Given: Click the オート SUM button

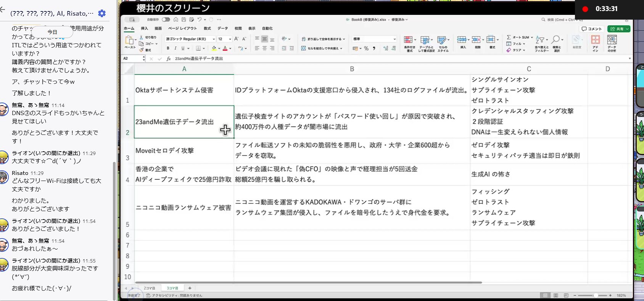Looking at the screenshot, I should pyautogui.click(x=520, y=37).
